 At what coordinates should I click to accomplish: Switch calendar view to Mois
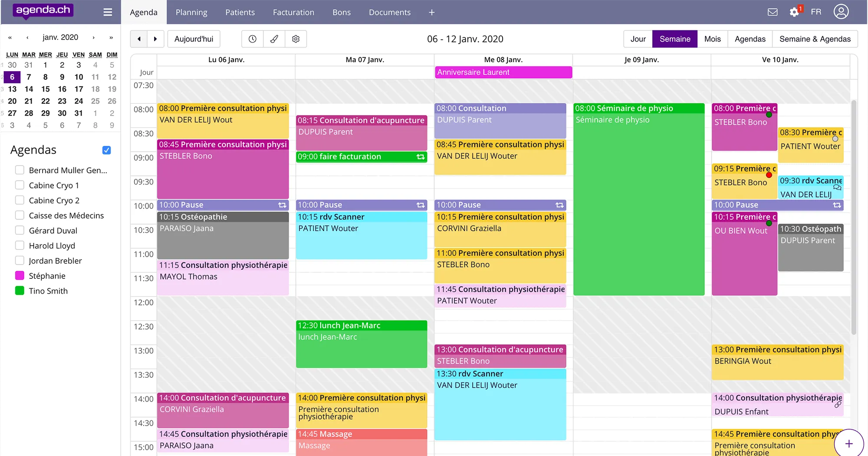(712, 39)
